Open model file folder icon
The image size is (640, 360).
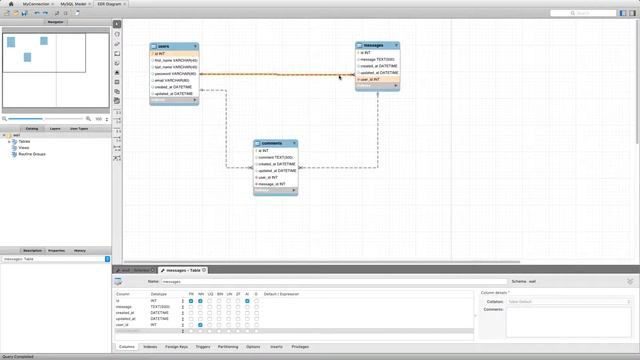click(x=16, y=13)
